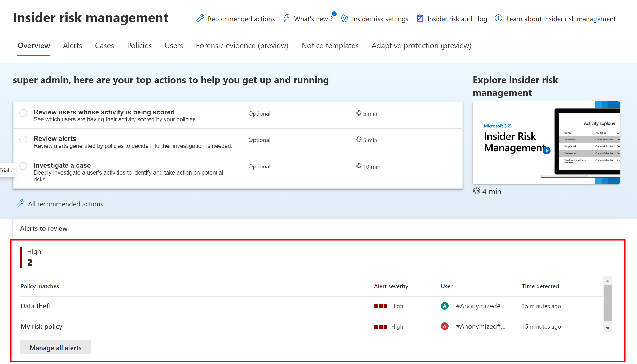637x364 pixels.
Task: Click the Manage all alerts button
Action: point(55,348)
